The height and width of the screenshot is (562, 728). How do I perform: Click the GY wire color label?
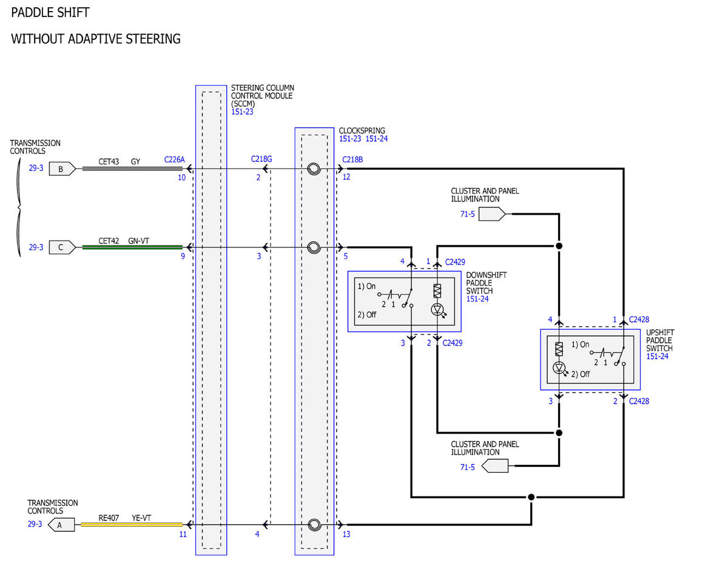(136, 162)
